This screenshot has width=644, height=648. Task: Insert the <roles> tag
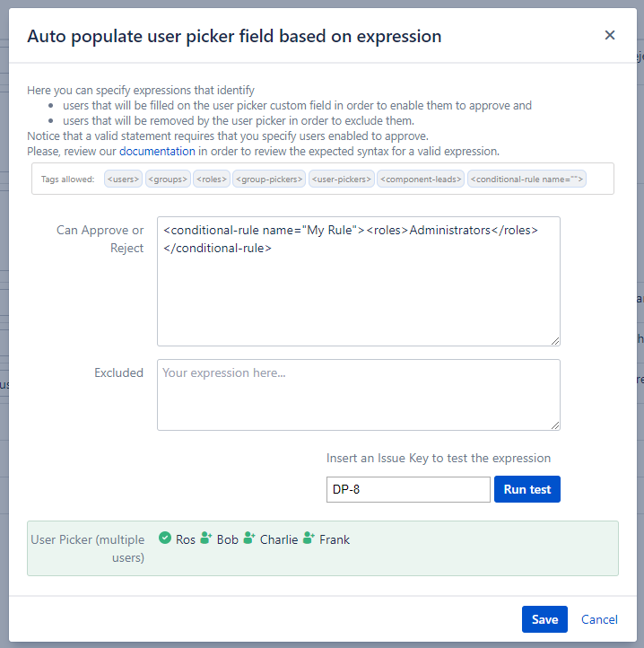pyautogui.click(x=212, y=180)
